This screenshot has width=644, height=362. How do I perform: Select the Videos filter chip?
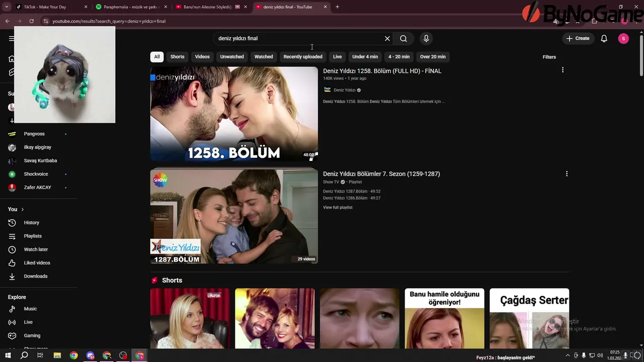pyautogui.click(x=202, y=57)
